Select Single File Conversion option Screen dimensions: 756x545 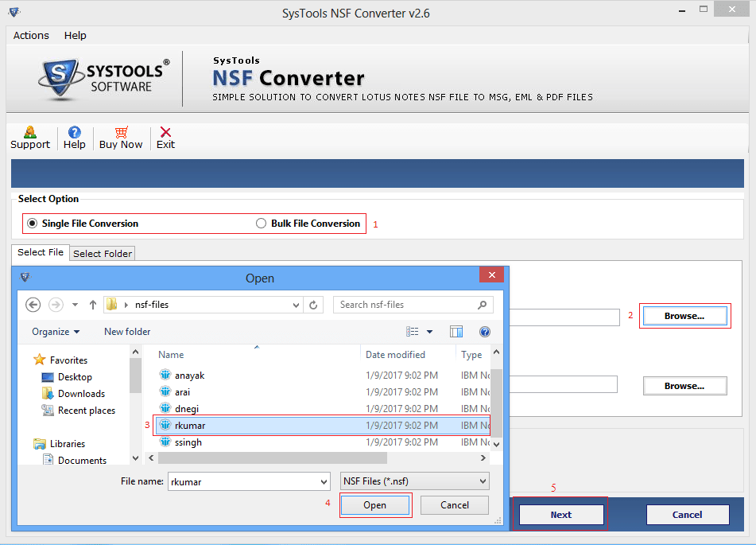tap(84, 224)
